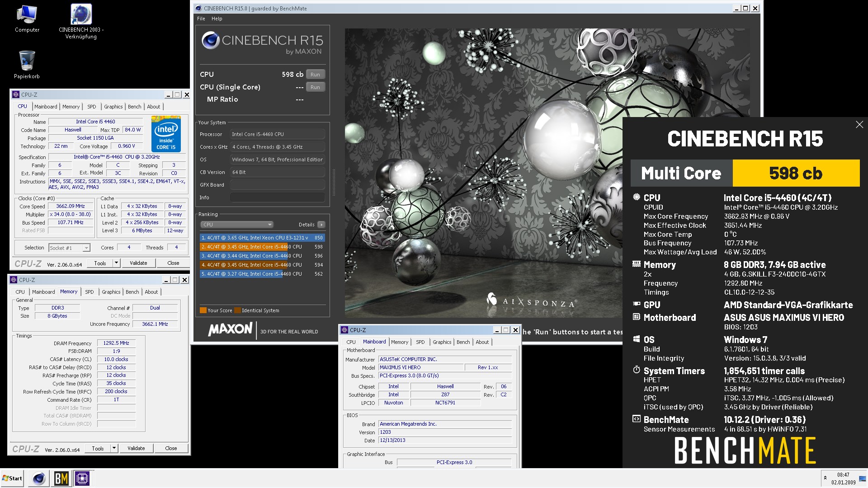
Task: Switch to SPD tab in top CPU-Z window
Action: pyautogui.click(x=92, y=107)
